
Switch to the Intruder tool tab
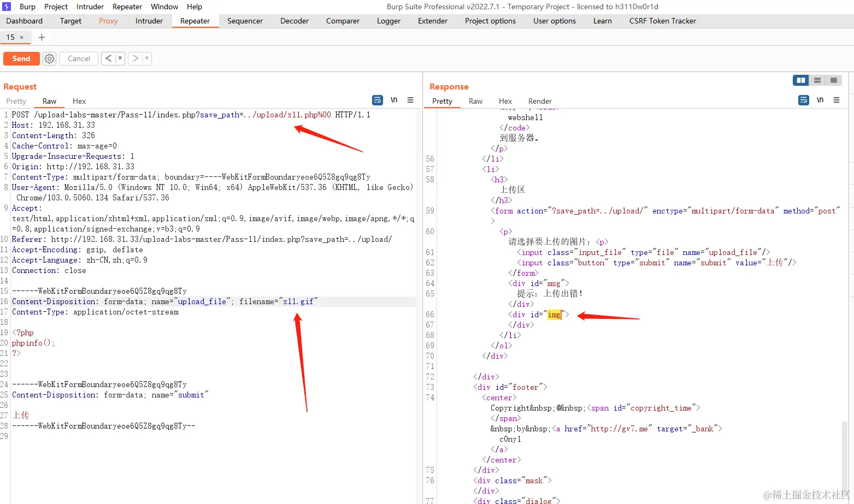[149, 21]
